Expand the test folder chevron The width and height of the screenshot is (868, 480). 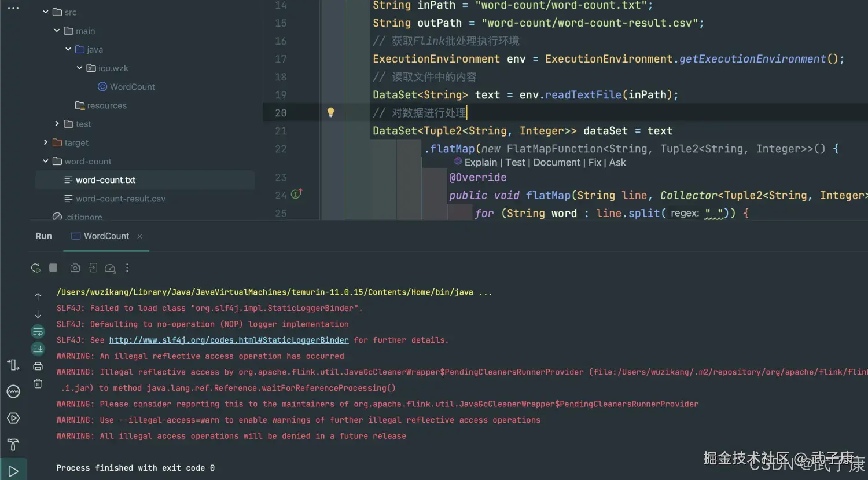[x=57, y=123]
